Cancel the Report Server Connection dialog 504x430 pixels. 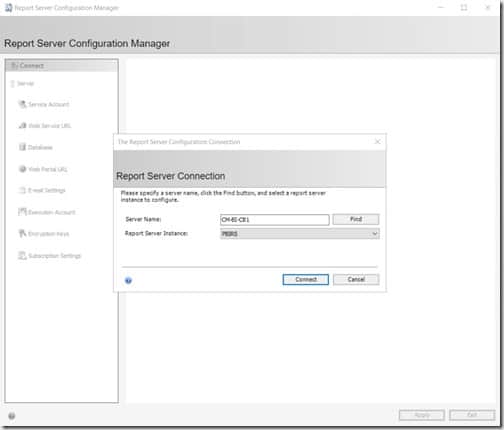click(x=356, y=279)
